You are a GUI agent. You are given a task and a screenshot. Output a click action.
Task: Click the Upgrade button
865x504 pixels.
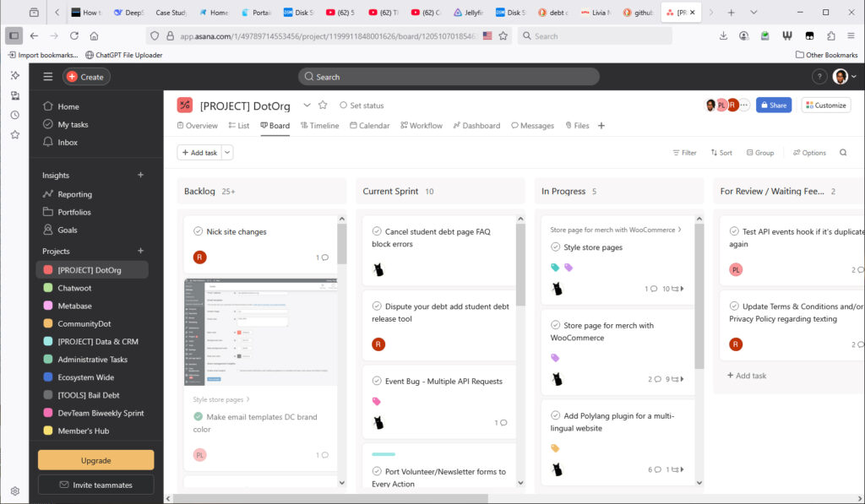[x=96, y=460]
